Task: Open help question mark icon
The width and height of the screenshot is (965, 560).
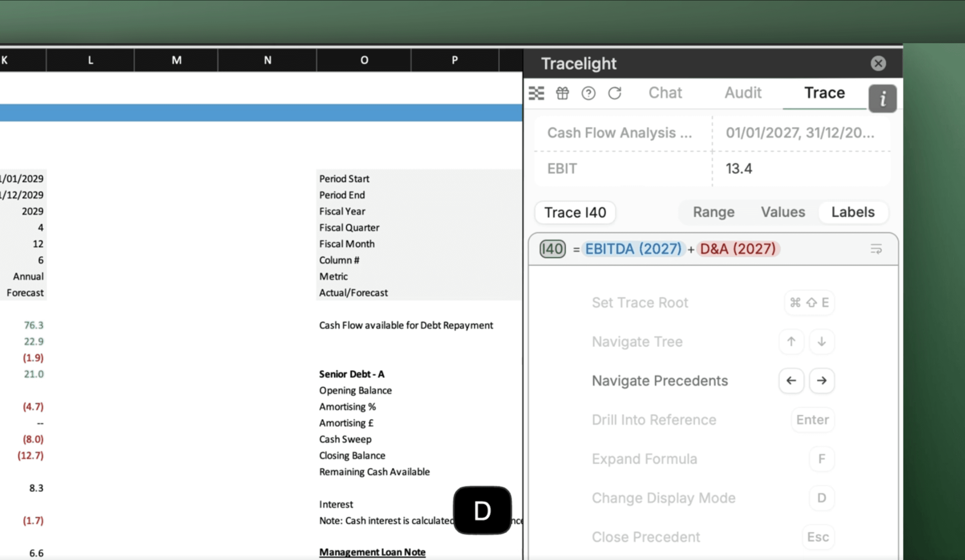Action: [588, 93]
